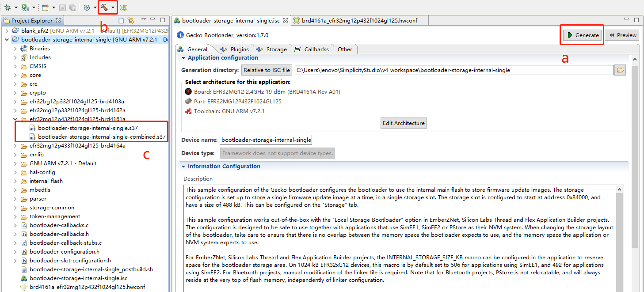Viewport: 644px width, 292px height.
Task: Close the Project Explorer tab
Action: (58, 20)
